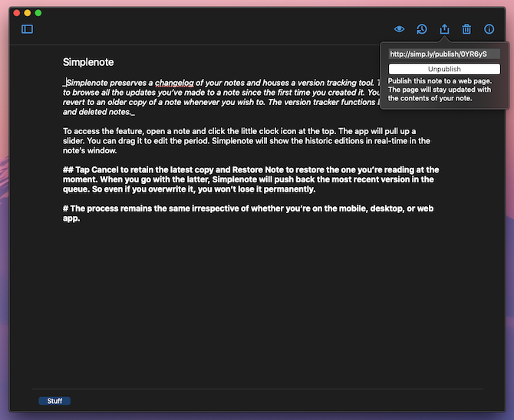This screenshot has height=420, width=514.
Task: Click the Unpublish button
Action: (x=444, y=69)
